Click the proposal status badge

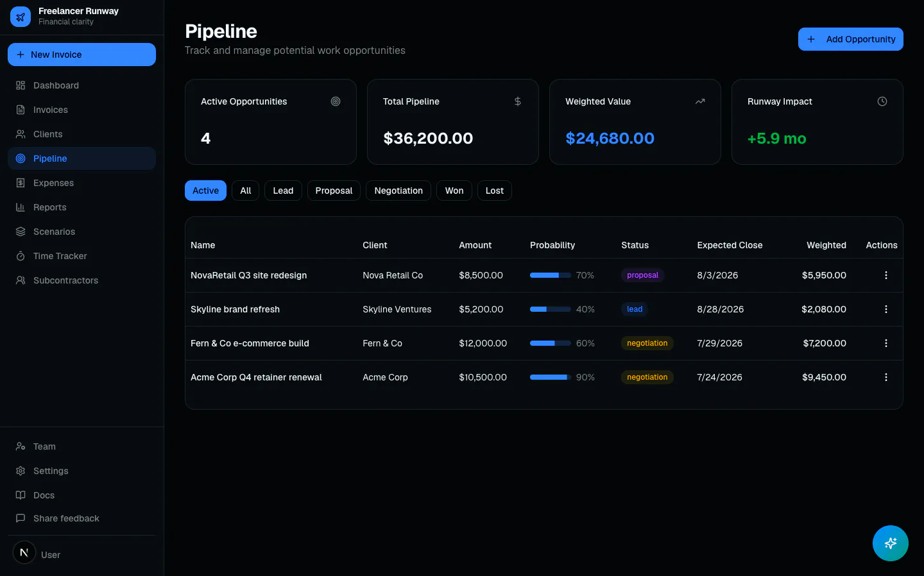(642, 275)
